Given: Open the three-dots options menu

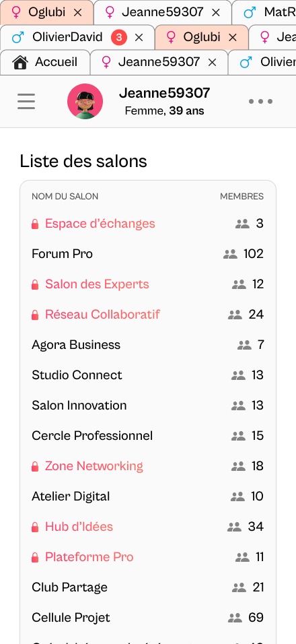Looking at the screenshot, I should [x=261, y=102].
